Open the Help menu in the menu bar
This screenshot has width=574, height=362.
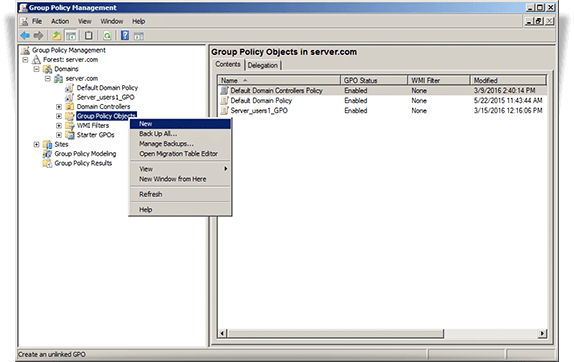tap(139, 21)
